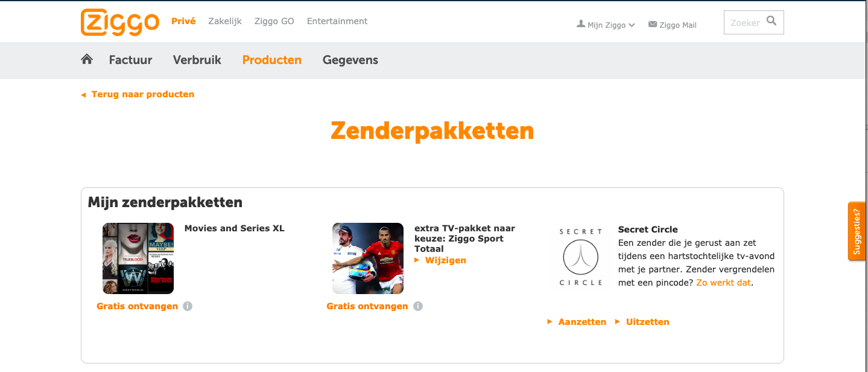
Task: Open the Zakelijk menu item
Action: [x=225, y=21]
